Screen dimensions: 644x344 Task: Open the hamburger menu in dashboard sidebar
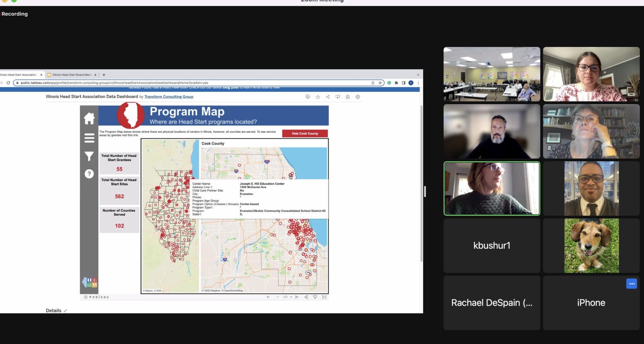pos(89,138)
